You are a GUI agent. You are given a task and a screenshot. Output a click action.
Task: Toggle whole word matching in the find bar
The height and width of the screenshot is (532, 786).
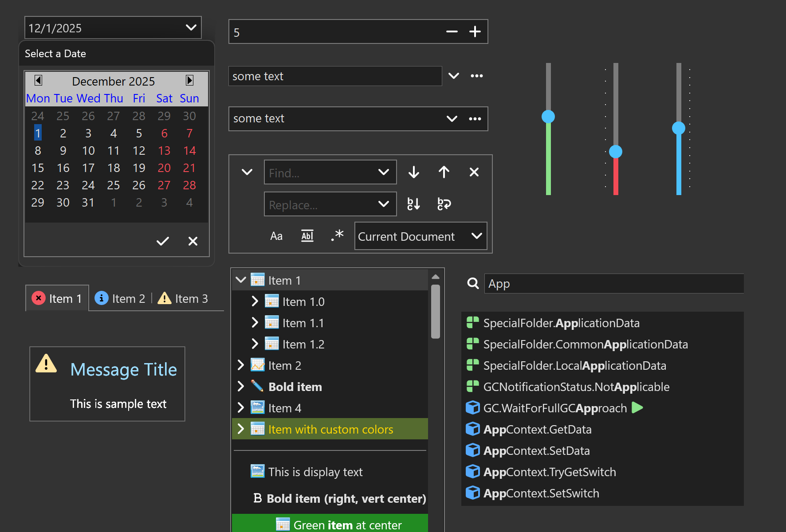point(307,235)
